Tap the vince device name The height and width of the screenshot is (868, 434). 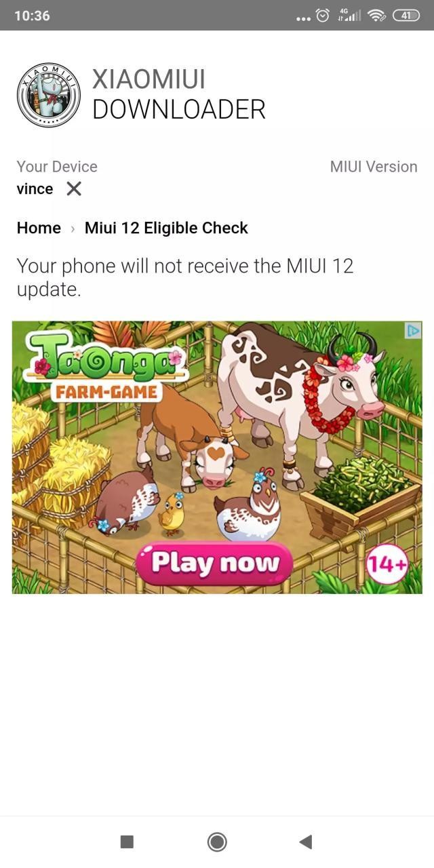pyautogui.click(x=35, y=189)
